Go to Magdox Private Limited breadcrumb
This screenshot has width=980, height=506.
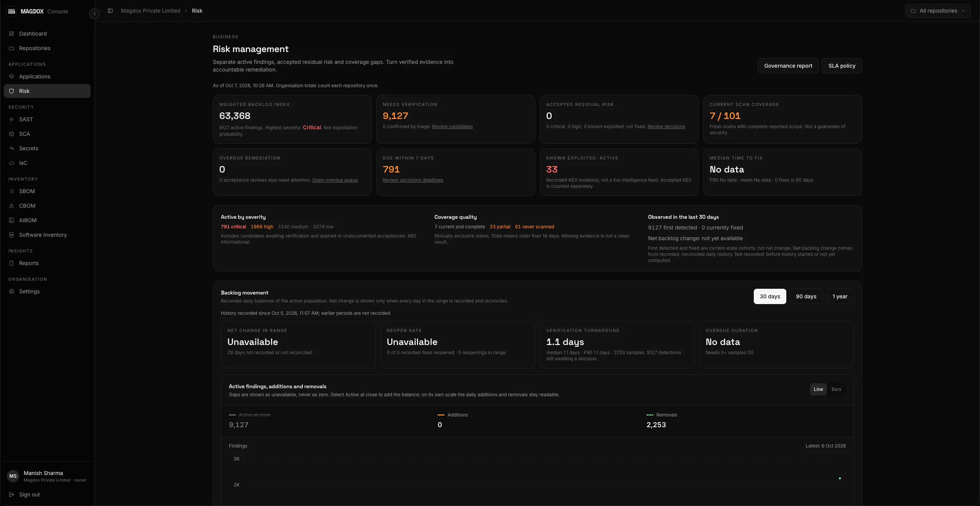point(150,11)
